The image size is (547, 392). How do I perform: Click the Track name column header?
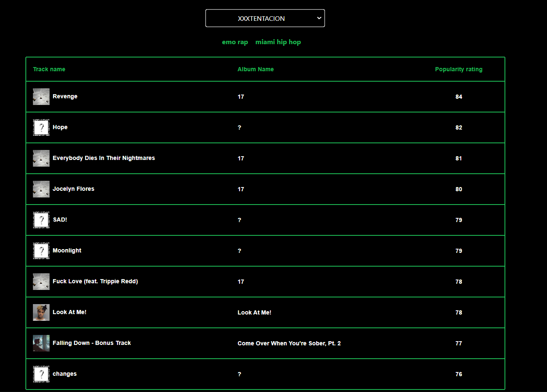point(49,69)
